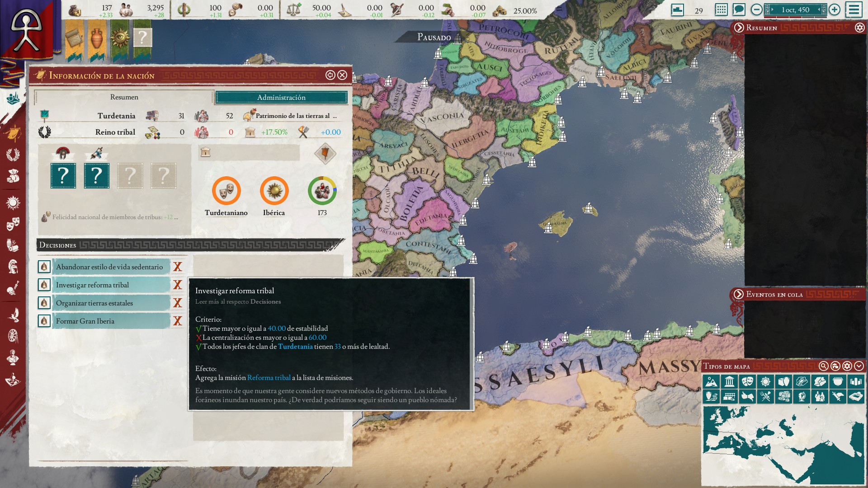Toggle 'Abandonar estilo de vida sedentario' checkbox
The image size is (868, 488).
click(44, 267)
